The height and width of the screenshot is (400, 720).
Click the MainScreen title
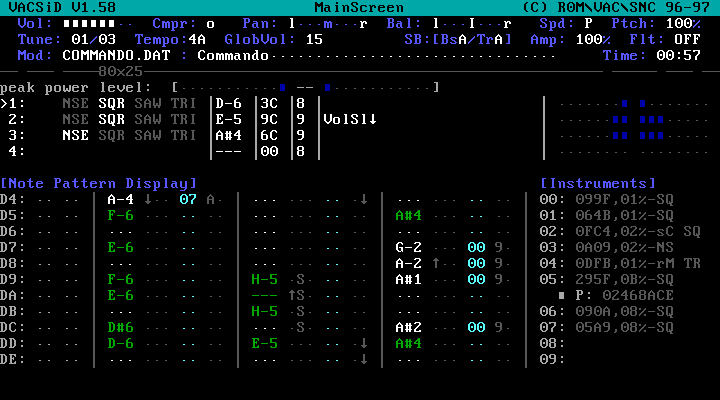click(359, 7)
